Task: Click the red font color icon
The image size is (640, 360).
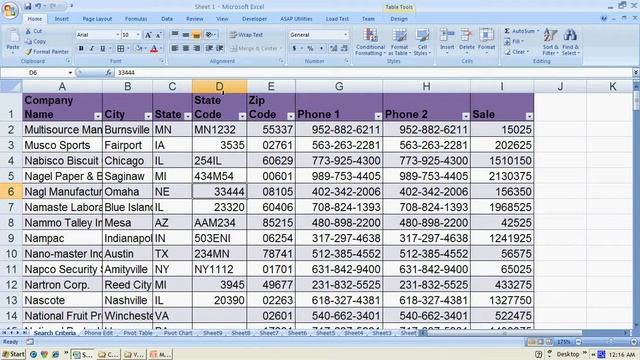Action: [154, 49]
